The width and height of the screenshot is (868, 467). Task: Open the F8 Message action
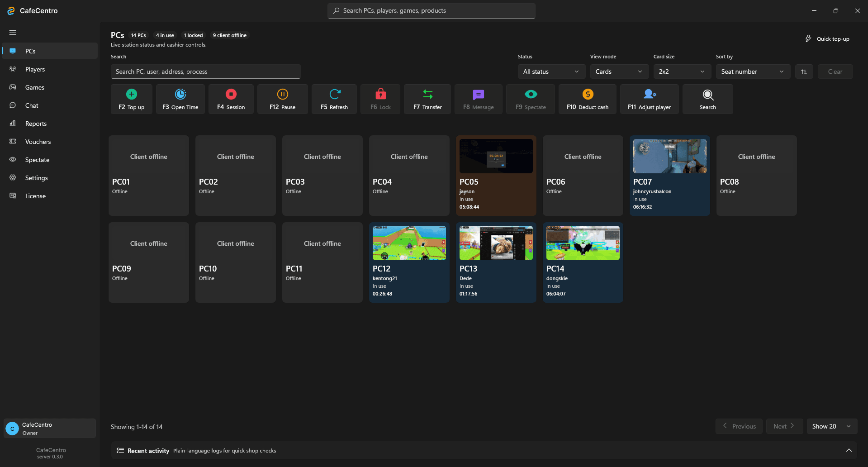click(x=479, y=99)
